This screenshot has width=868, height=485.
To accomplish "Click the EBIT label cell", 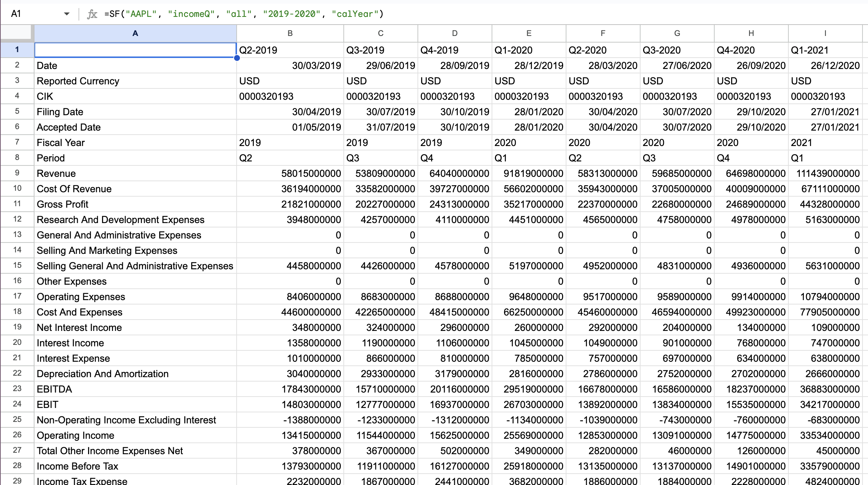I will [135, 404].
